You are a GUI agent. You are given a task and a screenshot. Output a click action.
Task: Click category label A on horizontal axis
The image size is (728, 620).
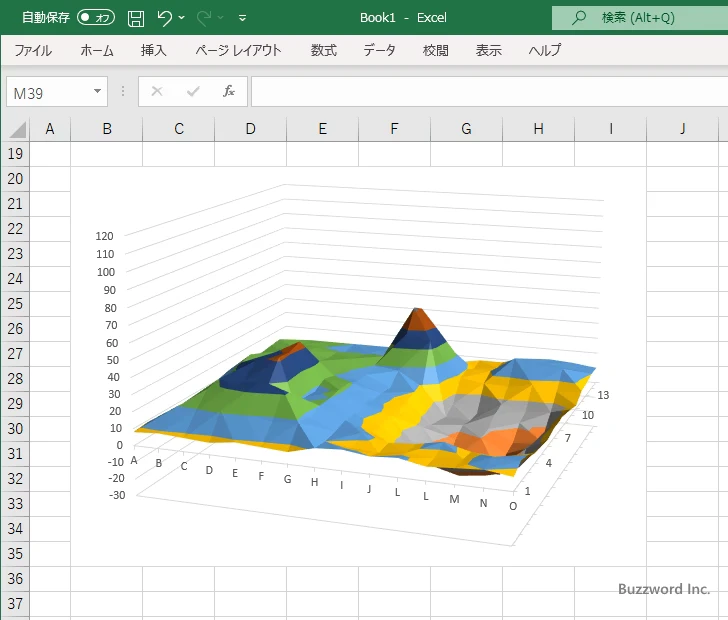pyautogui.click(x=134, y=460)
